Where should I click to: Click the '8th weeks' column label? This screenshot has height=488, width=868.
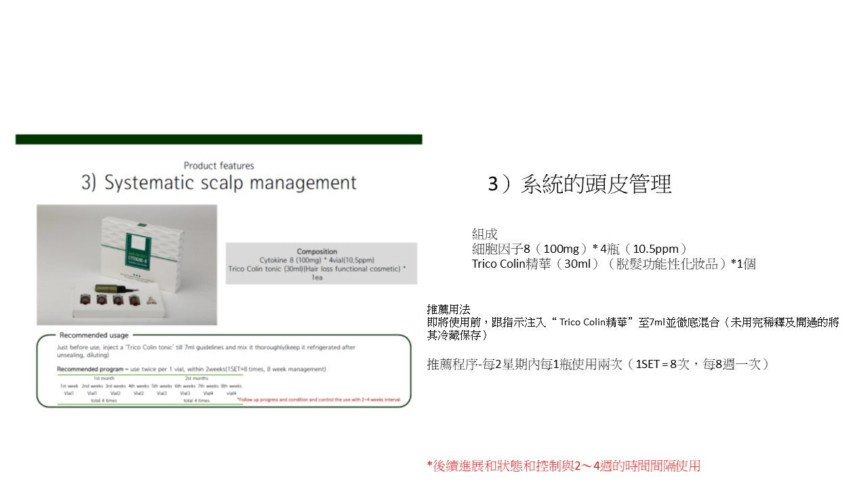pyautogui.click(x=231, y=386)
